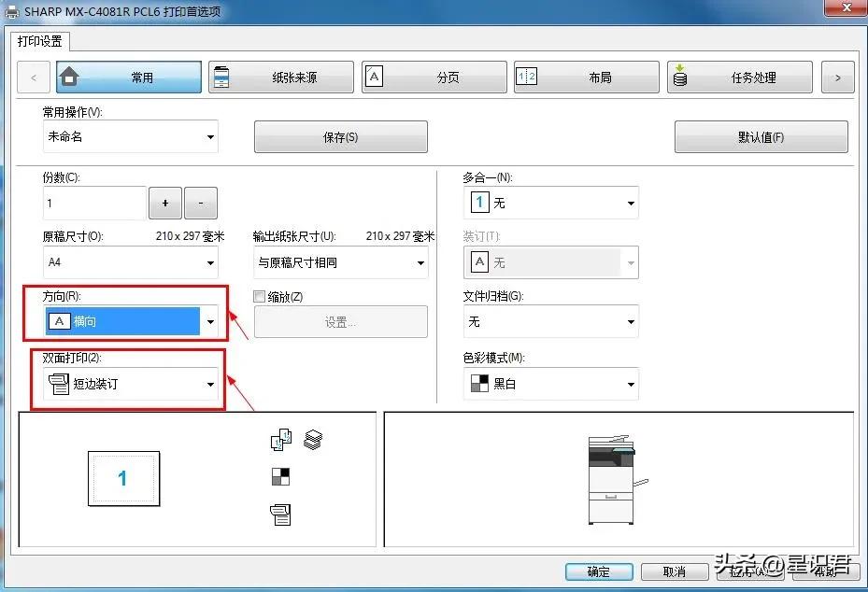Click the black-and-white checker icon in the preview
The width and height of the screenshot is (868, 592).
(281, 477)
